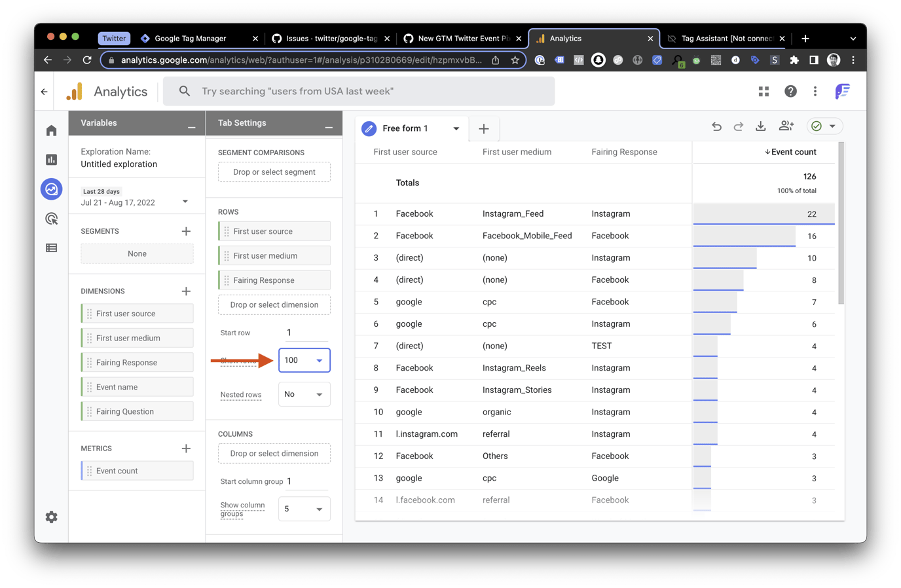Open the Reports bar chart icon
The image size is (901, 588).
[x=52, y=160]
